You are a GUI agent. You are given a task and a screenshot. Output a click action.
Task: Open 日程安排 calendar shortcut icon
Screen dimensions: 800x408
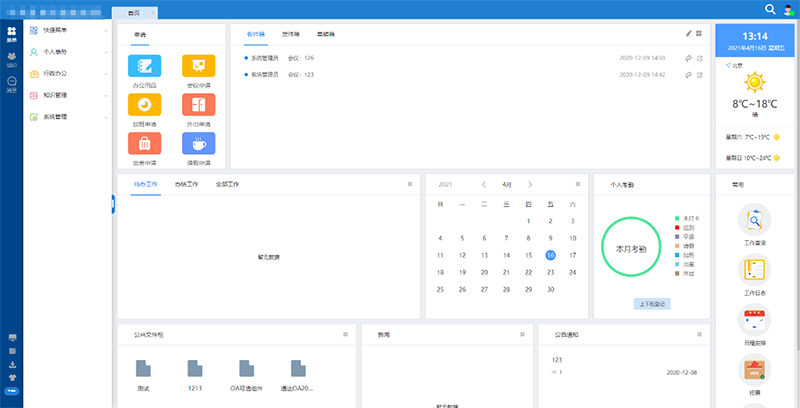tap(755, 321)
